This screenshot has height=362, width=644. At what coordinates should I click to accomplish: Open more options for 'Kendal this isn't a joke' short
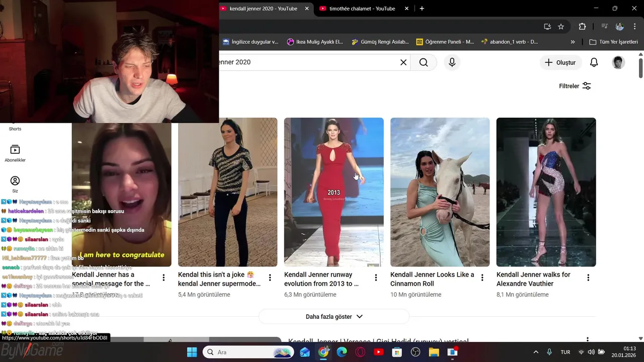270,278
